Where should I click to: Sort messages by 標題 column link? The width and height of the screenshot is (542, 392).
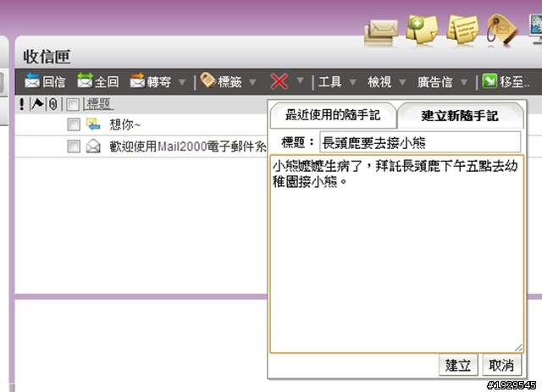[x=98, y=103]
